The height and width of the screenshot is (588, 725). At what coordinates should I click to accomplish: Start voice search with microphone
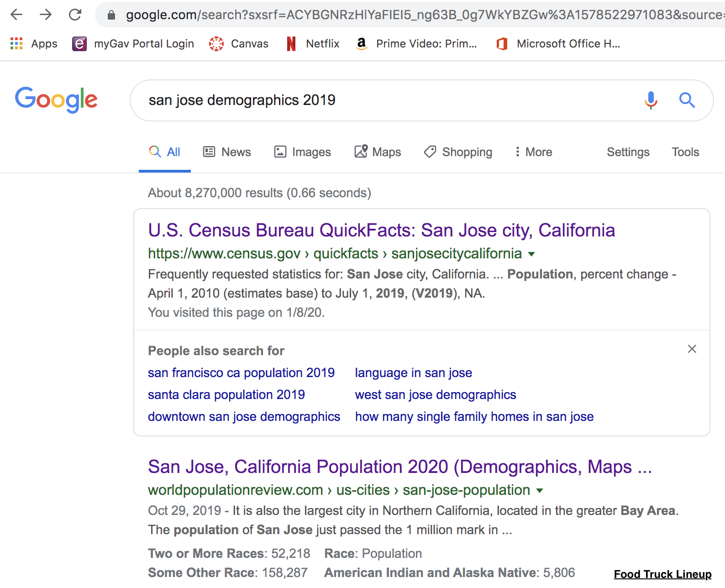(651, 100)
